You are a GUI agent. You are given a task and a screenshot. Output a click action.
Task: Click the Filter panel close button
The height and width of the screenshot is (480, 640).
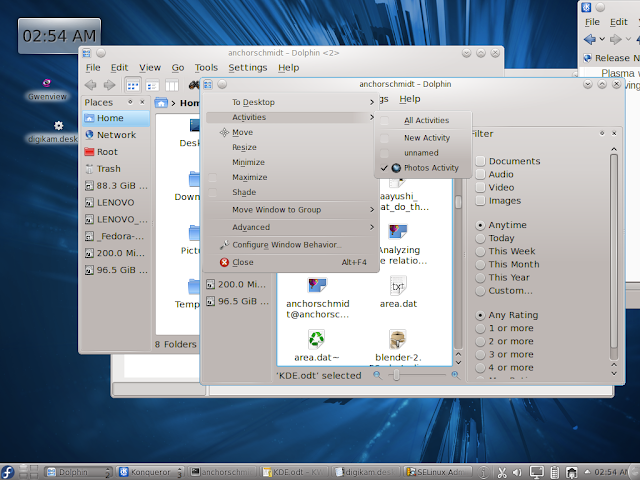(x=614, y=133)
